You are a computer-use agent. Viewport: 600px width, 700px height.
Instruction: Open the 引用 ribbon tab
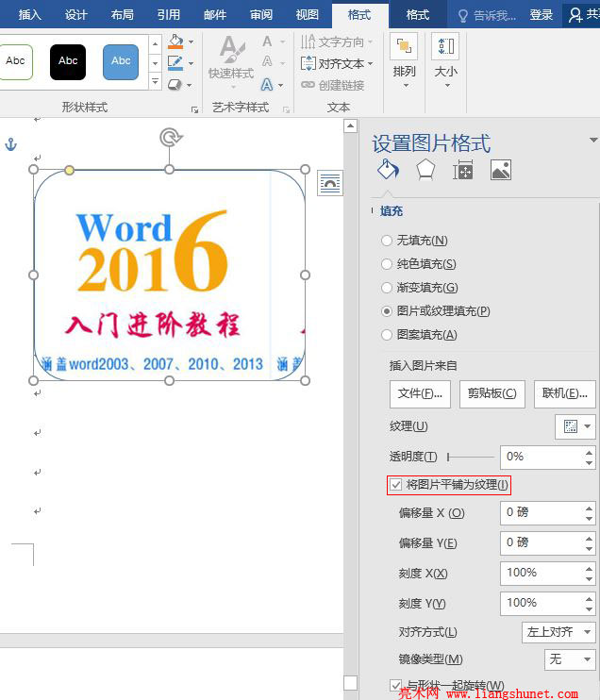[x=169, y=15]
